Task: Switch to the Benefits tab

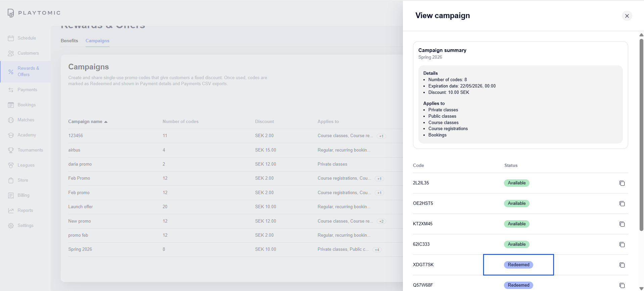Action: (x=69, y=41)
